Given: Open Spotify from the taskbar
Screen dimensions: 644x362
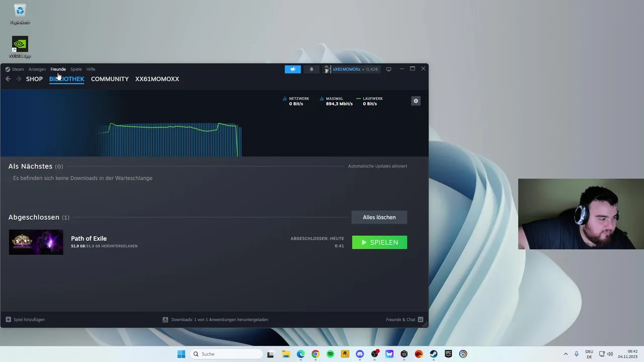Looking at the screenshot, I should pyautogui.click(x=330, y=354).
